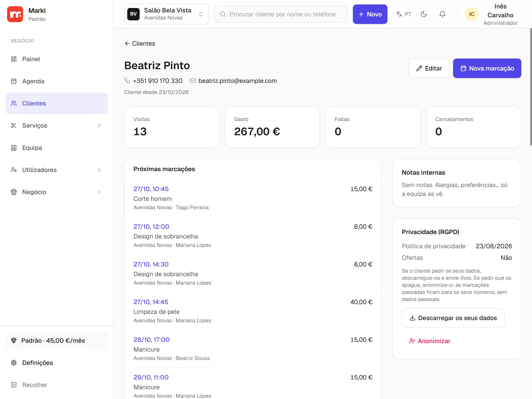Open the 29/10, 11:00 Manicure appointment

click(253, 383)
